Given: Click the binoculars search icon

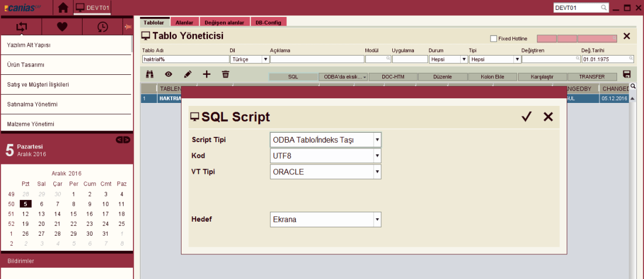Looking at the screenshot, I should [149, 74].
